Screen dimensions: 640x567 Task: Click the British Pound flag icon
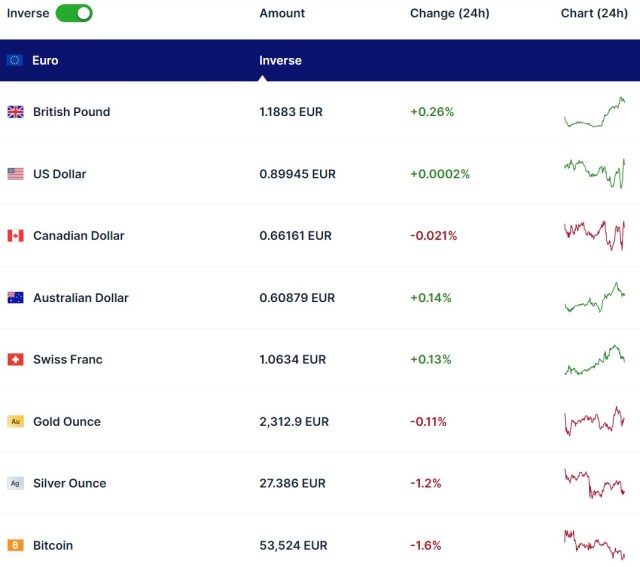[x=15, y=112]
